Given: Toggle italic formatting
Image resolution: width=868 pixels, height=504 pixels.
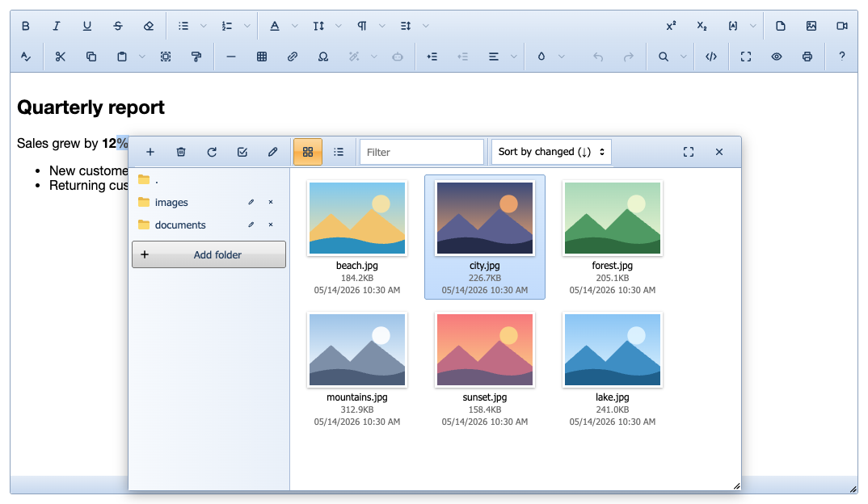Looking at the screenshot, I should point(56,26).
